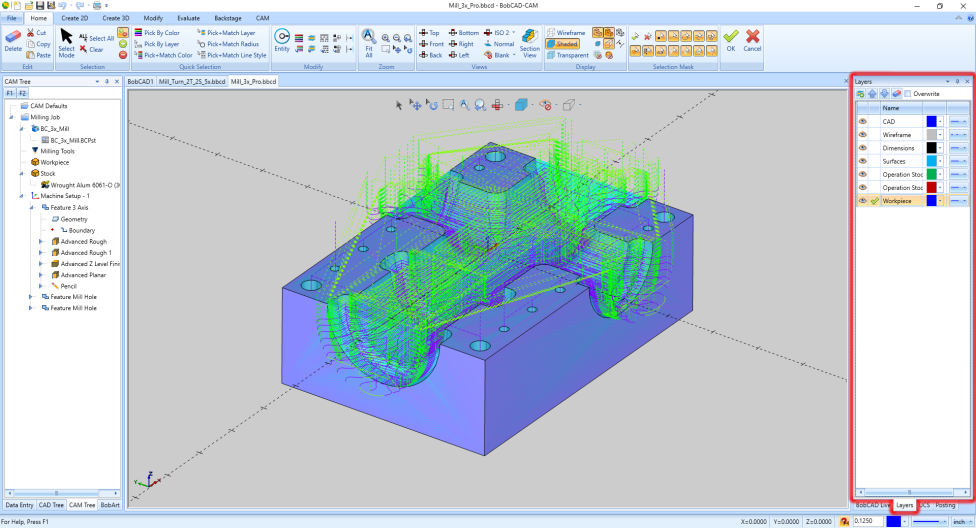Move layer up with blue arrow

[x=872, y=93]
